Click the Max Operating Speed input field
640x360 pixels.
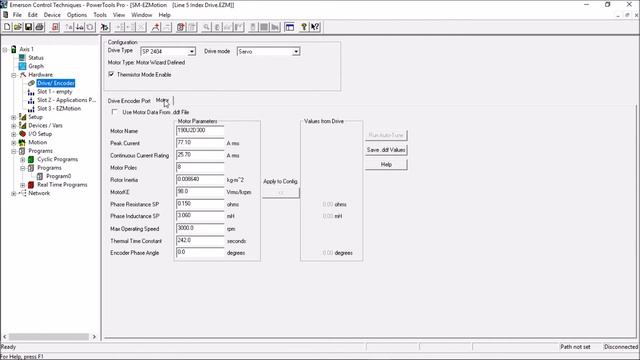click(200, 229)
